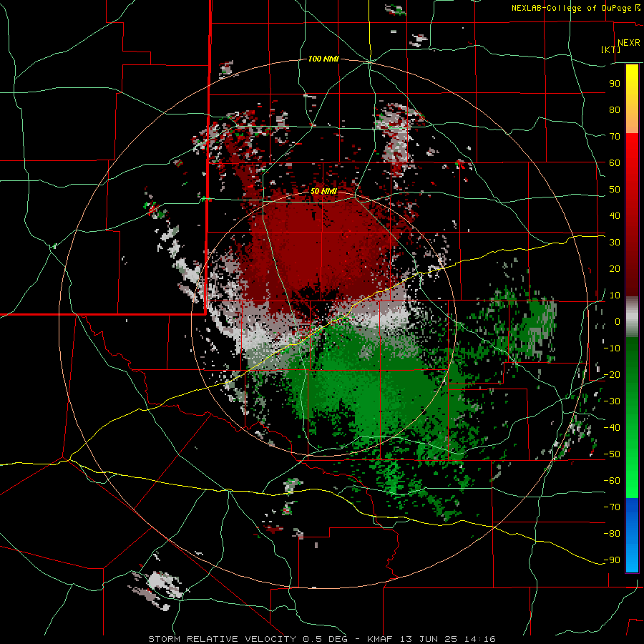Click "STORM RELATIVE VELOCITY" in the footer caption
Viewport: 644px width, 644px height.
coord(222,639)
